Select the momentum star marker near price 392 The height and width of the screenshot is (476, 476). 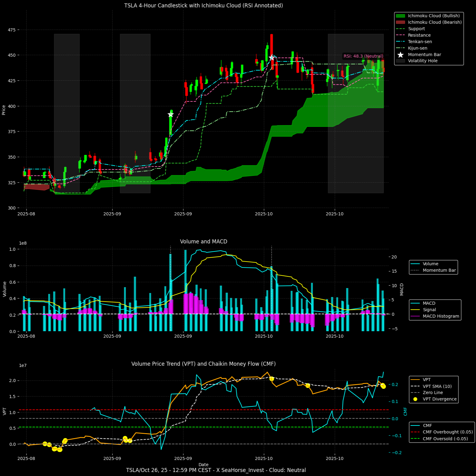171,114
